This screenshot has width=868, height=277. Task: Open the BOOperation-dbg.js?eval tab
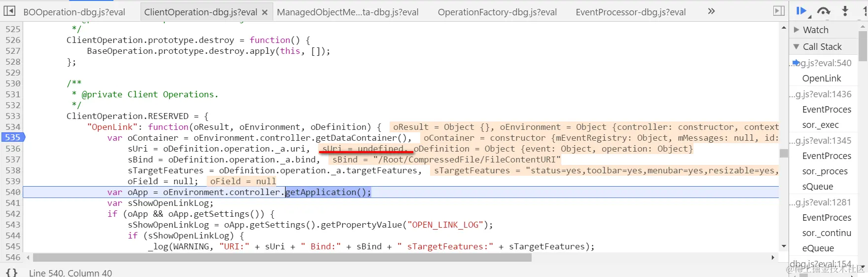click(x=74, y=12)
